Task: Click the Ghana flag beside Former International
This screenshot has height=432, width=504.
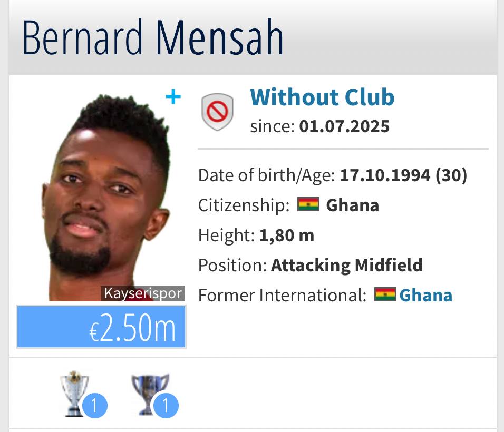Action: [x=385, y=294]
